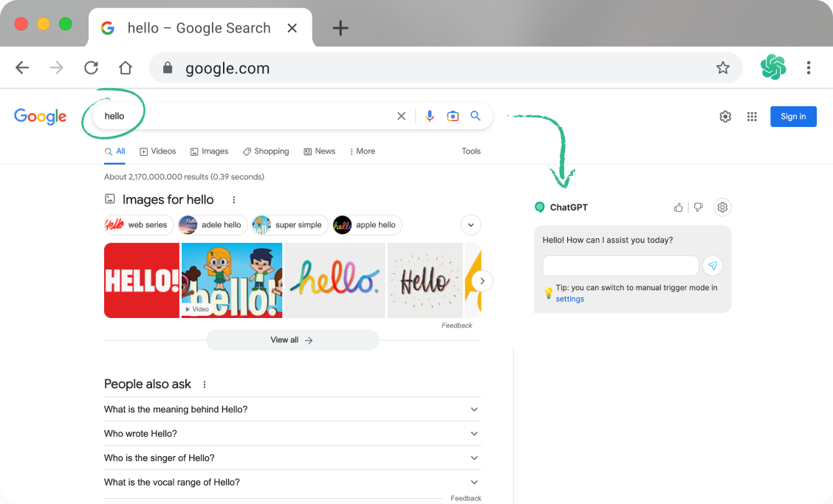This screenshot has width=833, height=504.
Task: Bookmark page with the star icon
Action: tap(722, 67)
